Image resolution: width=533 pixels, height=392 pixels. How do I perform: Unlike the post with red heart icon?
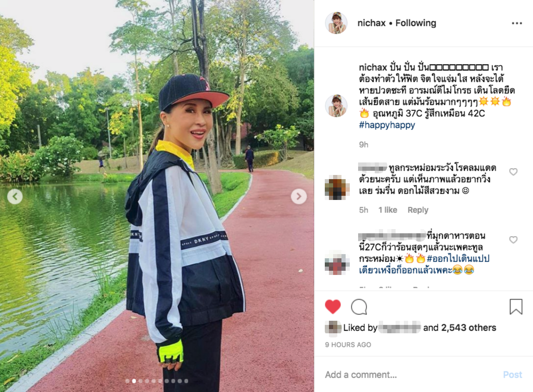click(x=333, y=307)
